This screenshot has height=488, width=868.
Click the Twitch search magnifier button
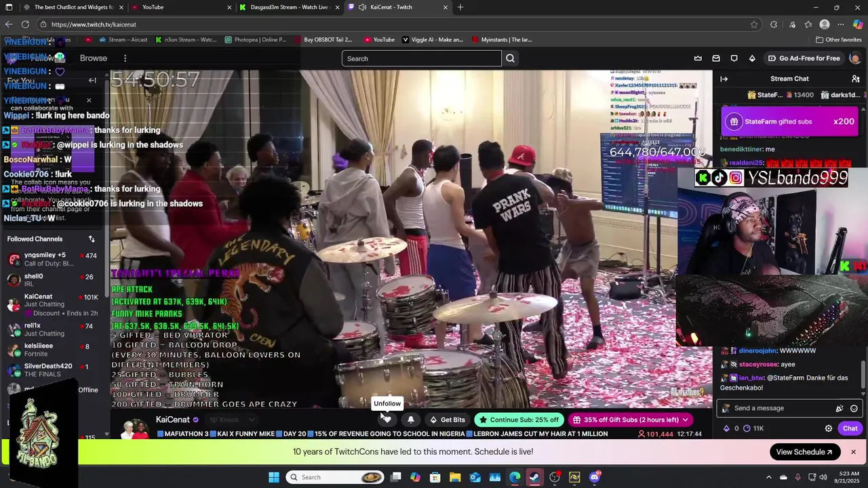click(510, 58)
